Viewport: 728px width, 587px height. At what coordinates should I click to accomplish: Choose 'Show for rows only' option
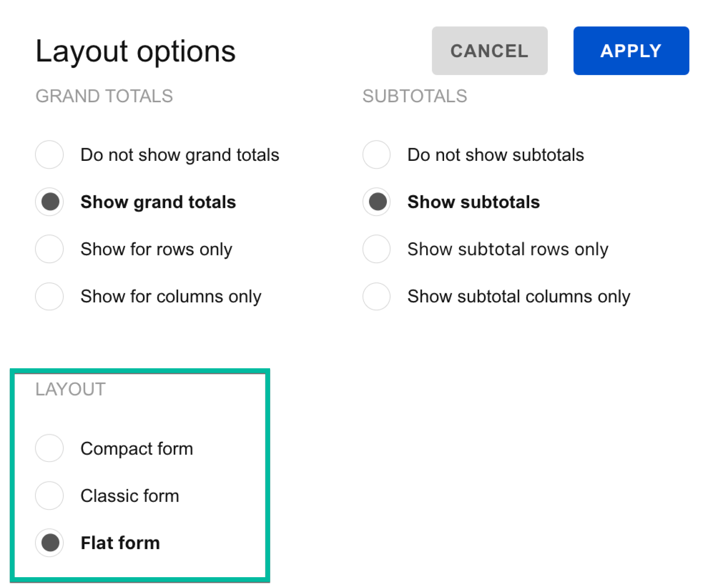(x=50, y=249)
